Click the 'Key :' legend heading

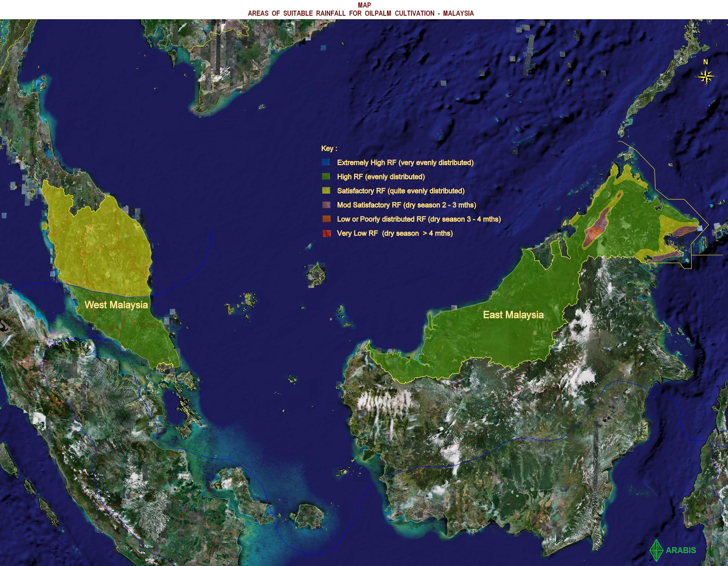pos(329,148)
